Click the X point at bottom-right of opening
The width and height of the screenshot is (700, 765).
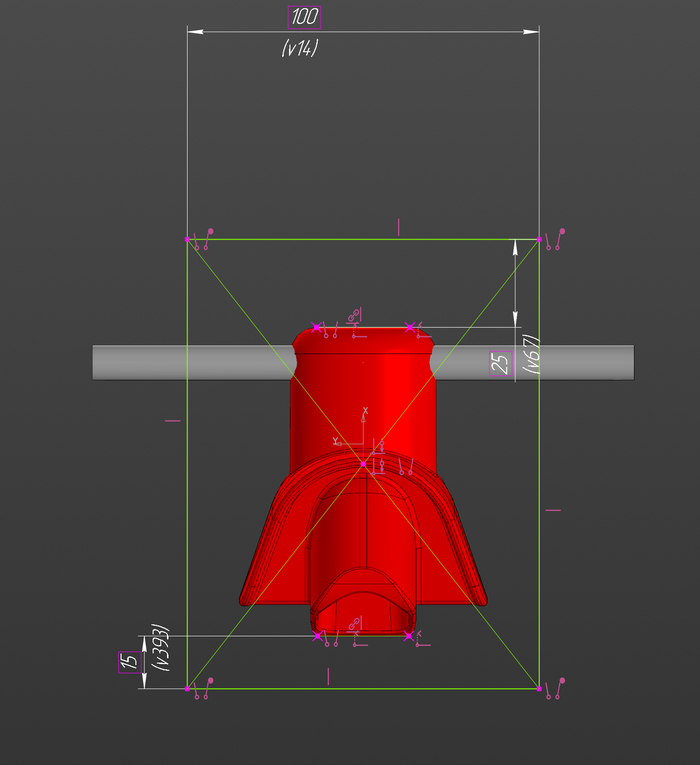coord(409,635)
